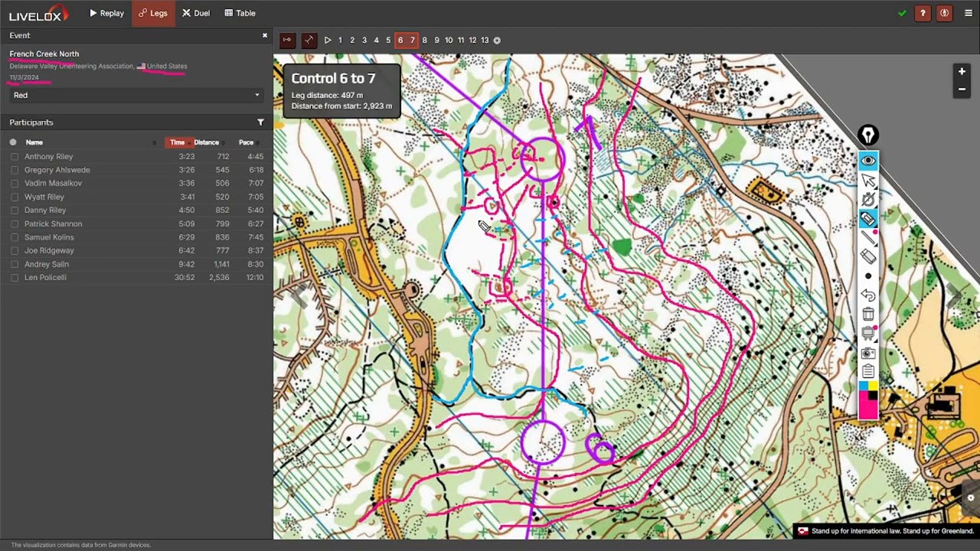The height and width of the screenshot is (551, 980).
Task: Select the arrow pointer tool
Action: (867, 181)
